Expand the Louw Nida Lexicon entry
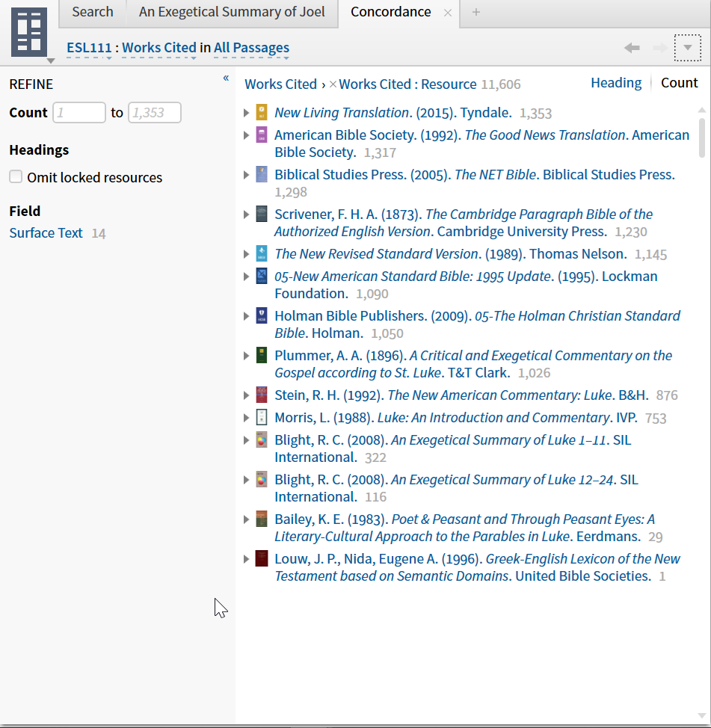Viewport: 711px width, 728px height. [247, 558]
